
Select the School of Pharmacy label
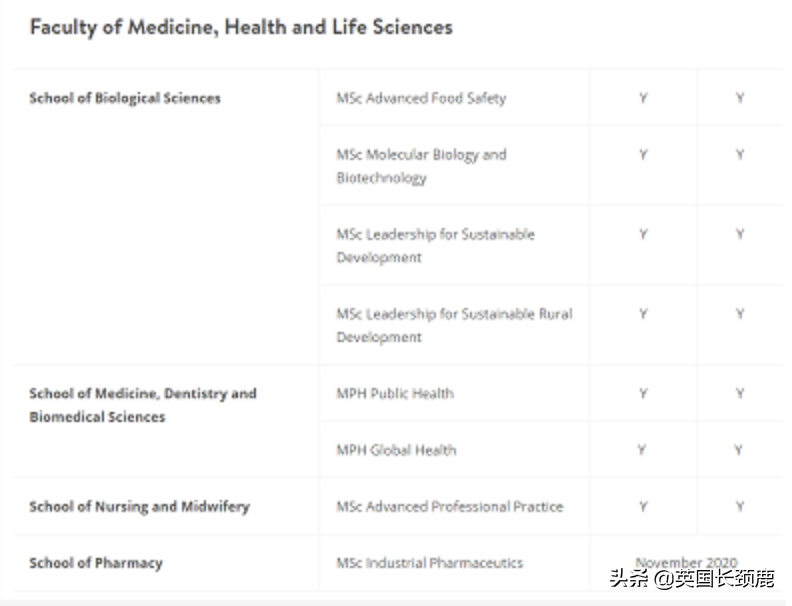(95, 563)
